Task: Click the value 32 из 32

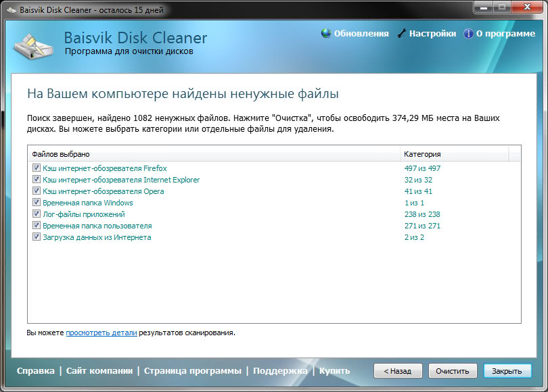Action: pos(418,180)
